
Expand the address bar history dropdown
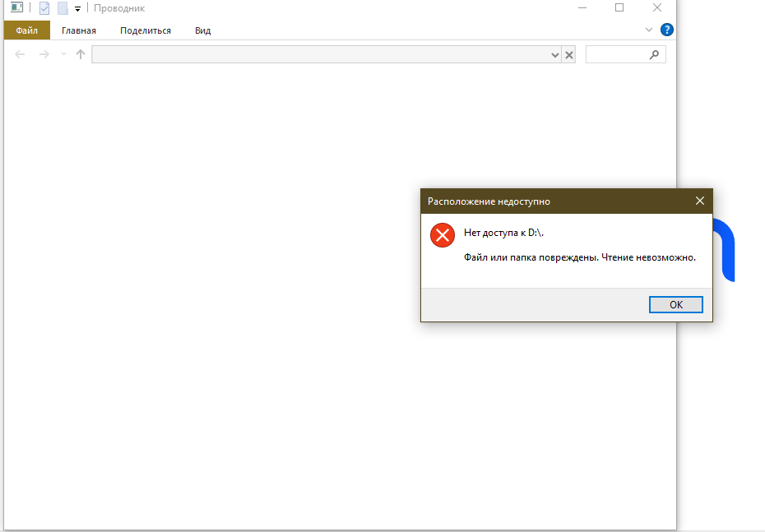554,55
